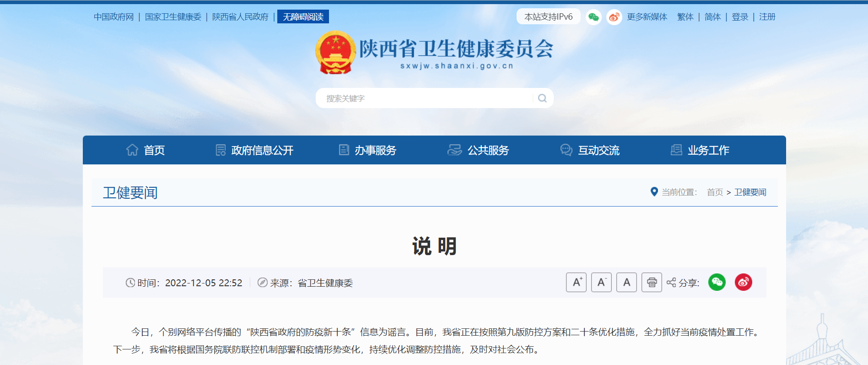Click the 登录 login link
Screen dimensions: 868x365
(x=740, y=17)
